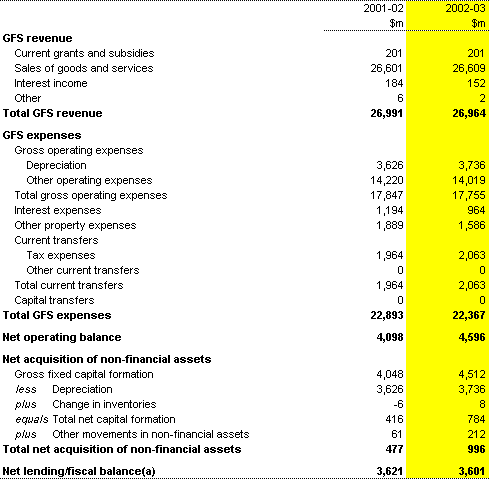The height and width of the screenshot is (479, 489).
Task: Select the 'Interest income' row label
Action: [x=51, y=83]
